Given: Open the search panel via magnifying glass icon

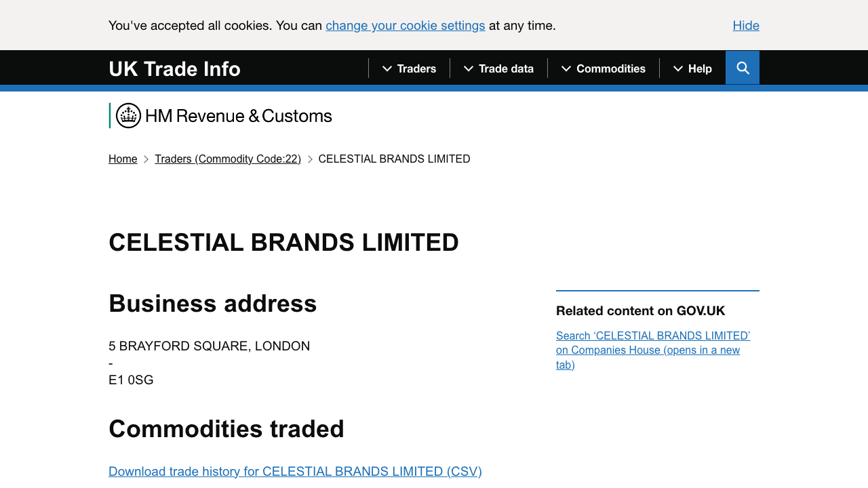Looking at the screenshot, I should click(x=742, y=68).
